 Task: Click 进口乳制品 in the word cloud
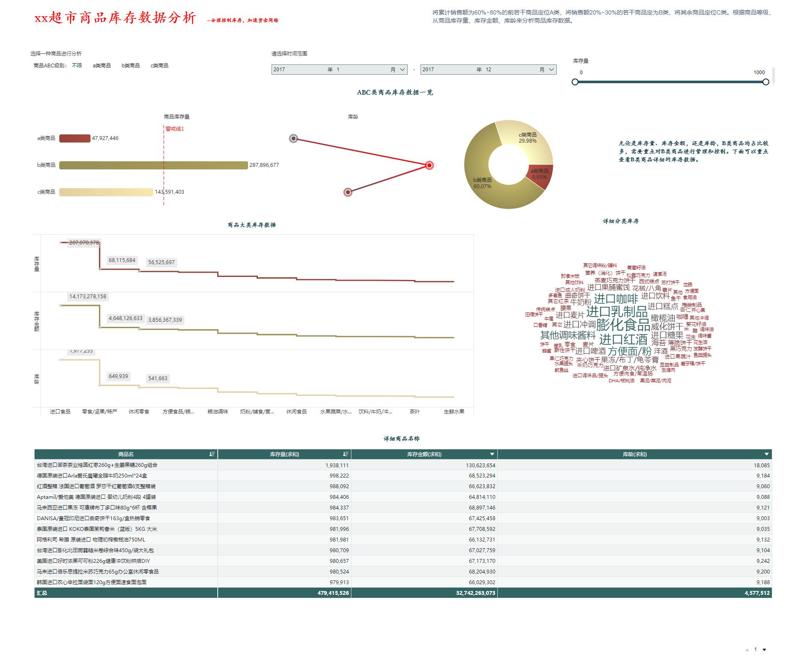coord(616,311)
